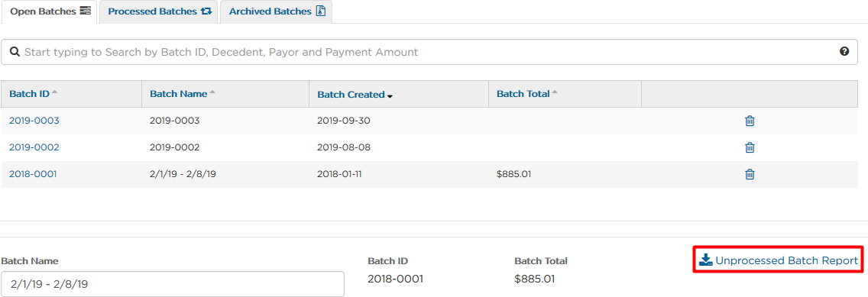Open the Archived Batches tab
Viewport: 868px width, 297px height.
click(277, 11)
